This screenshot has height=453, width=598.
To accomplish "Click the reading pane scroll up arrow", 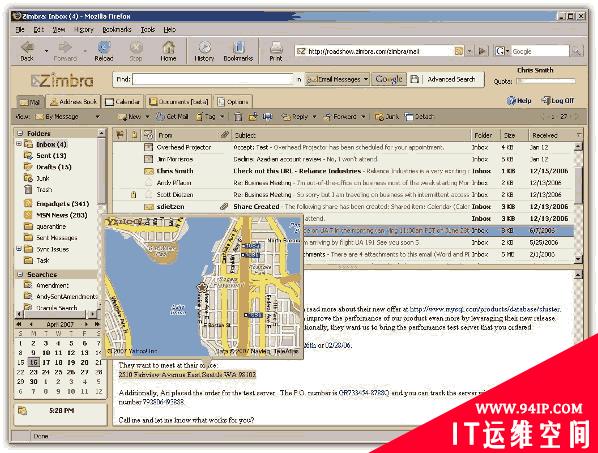I will click(x=578, y=275).
